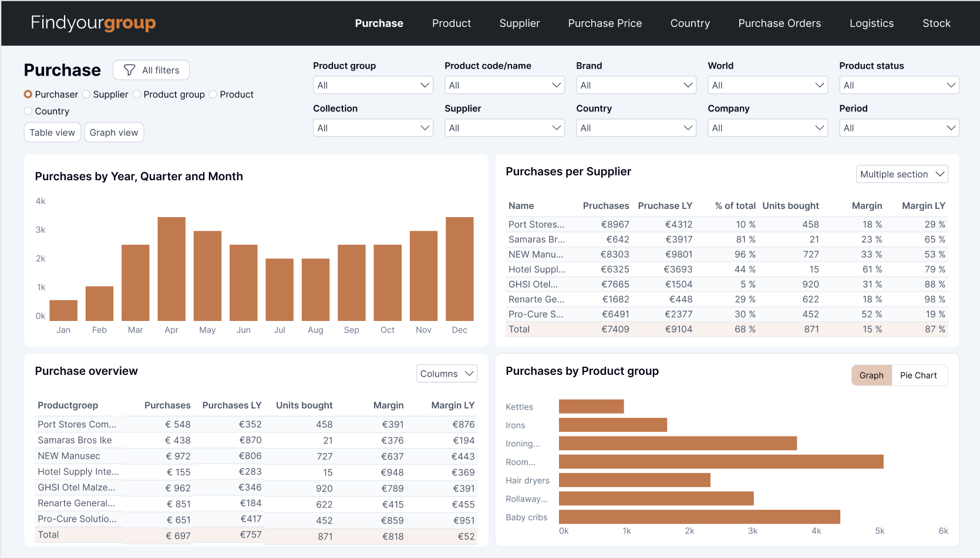Click the Baby cribs bar
The width and height of the screenshot is (980, 558).
(699, 517)
